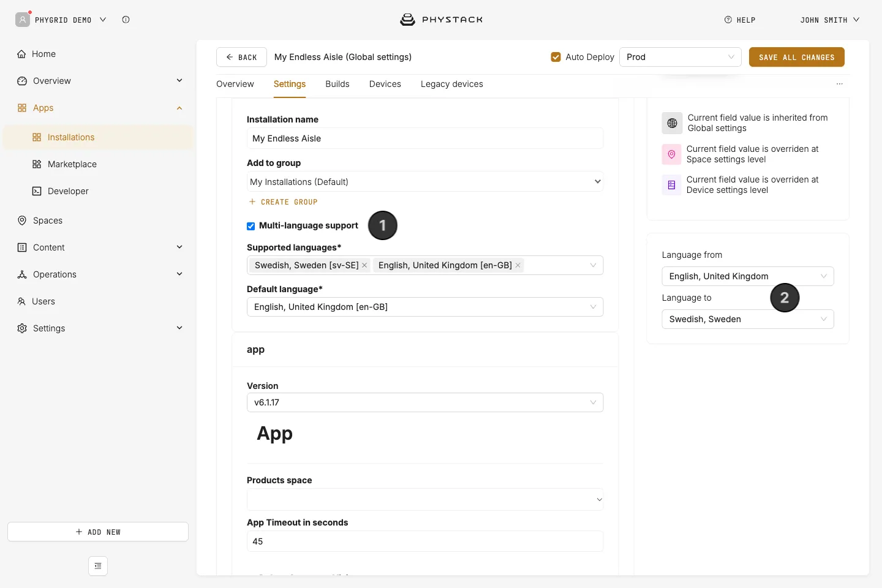Toggle the Auto Deploy checkbox
882x588 pixels.
[x=556, y=57]
